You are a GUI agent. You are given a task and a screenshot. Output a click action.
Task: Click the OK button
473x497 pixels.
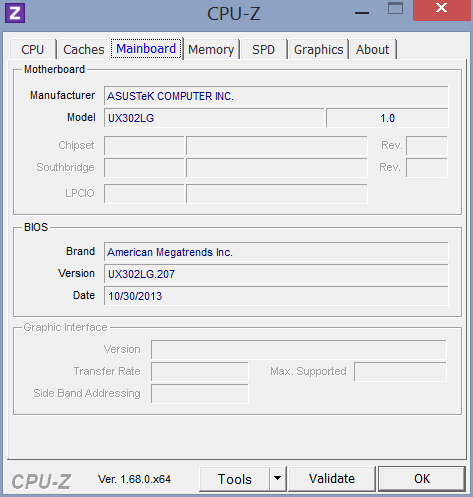[422, 479]
